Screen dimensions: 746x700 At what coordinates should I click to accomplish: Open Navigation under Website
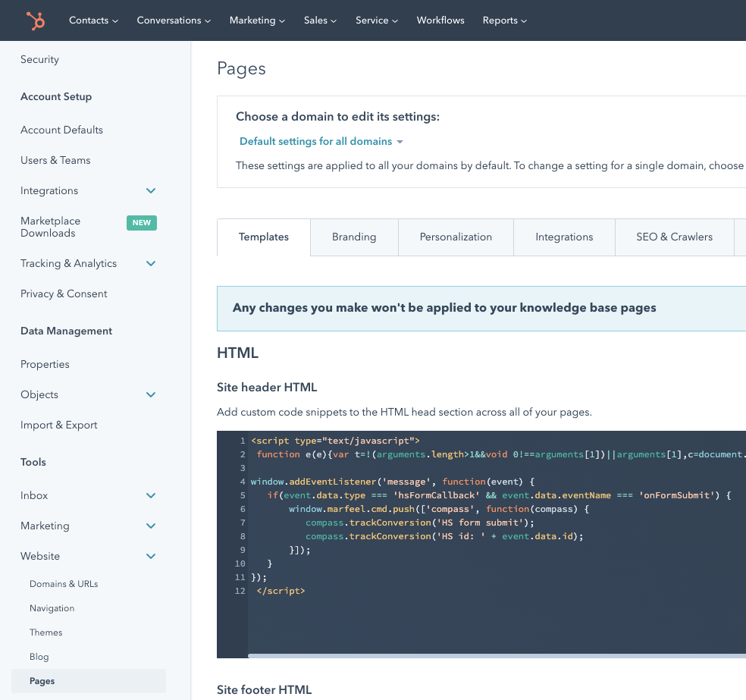click(52, 608)
